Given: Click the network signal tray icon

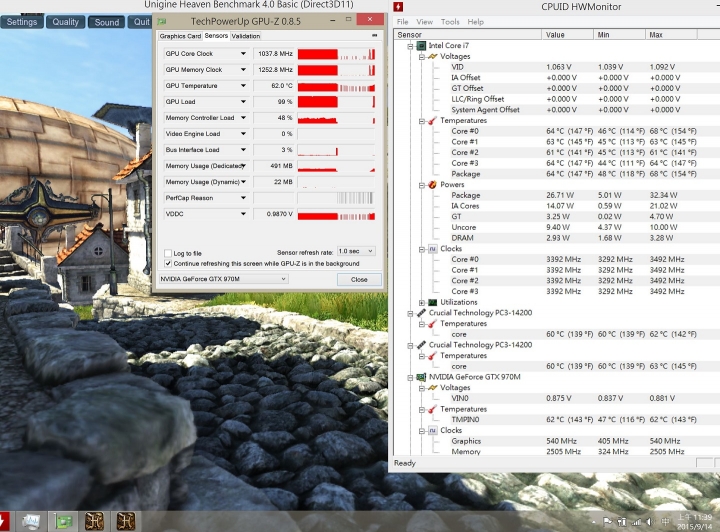Looking at the screenshot, I should point(636,521).
